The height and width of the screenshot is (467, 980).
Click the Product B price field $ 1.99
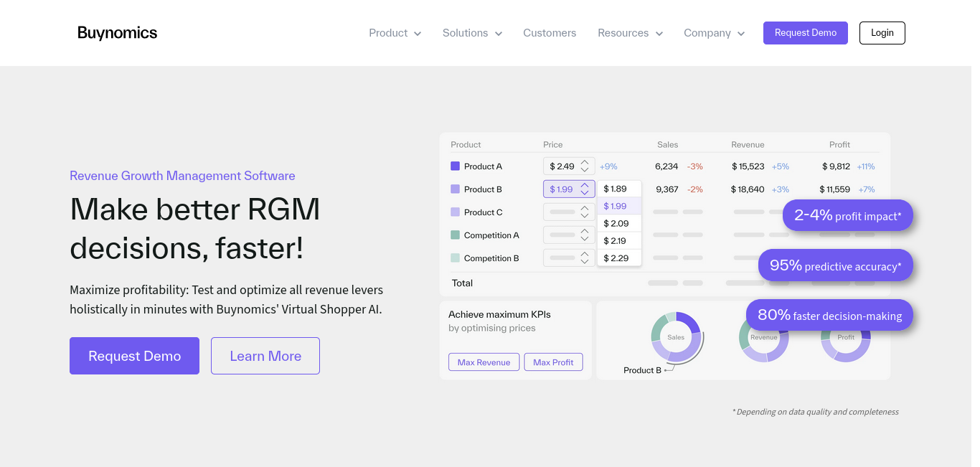point(569,189)
